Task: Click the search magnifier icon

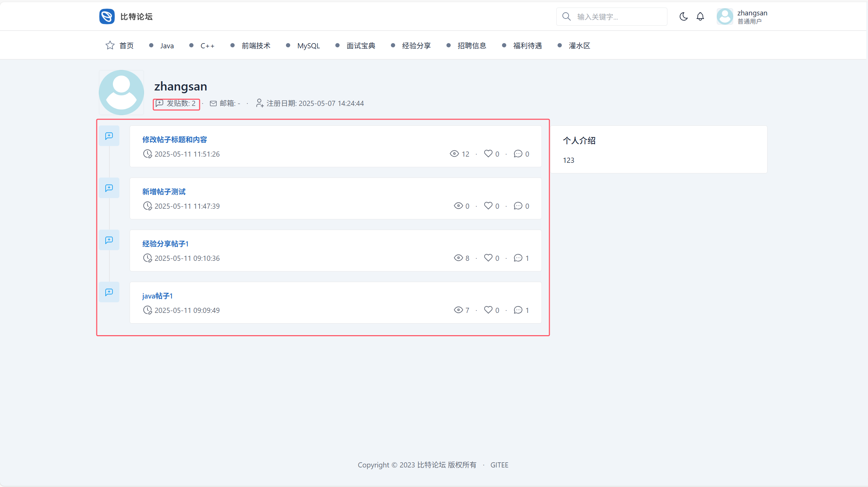Action: tap(566, 16)
